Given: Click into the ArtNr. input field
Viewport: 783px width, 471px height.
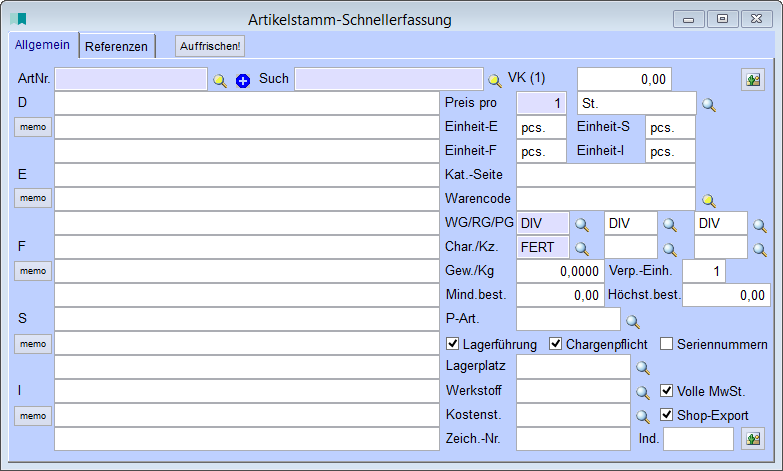Looking at the screenshot, I should pyautogui.click(x=131, y=79).
